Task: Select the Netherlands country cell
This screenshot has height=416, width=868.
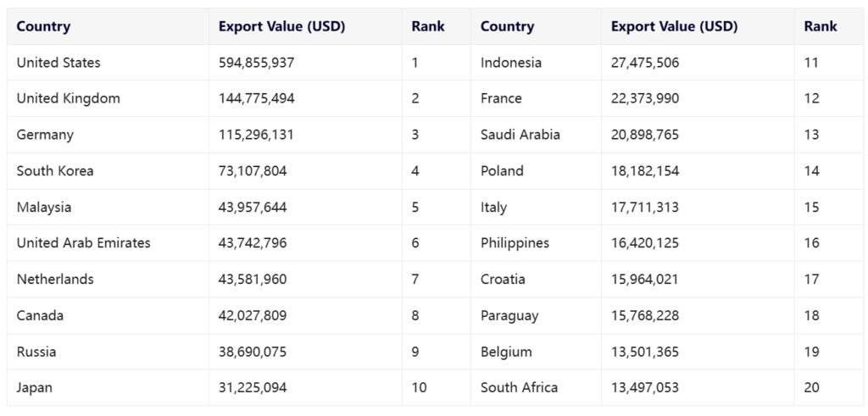Action: point(55,280)
